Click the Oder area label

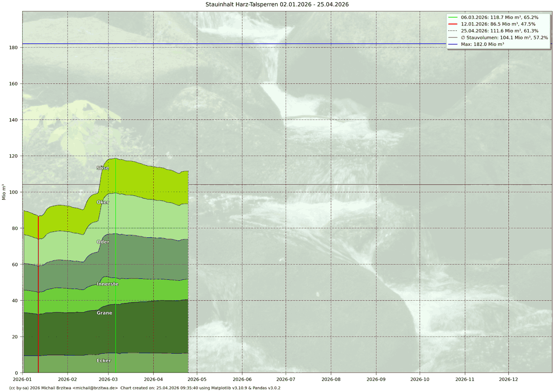[103, 242]
